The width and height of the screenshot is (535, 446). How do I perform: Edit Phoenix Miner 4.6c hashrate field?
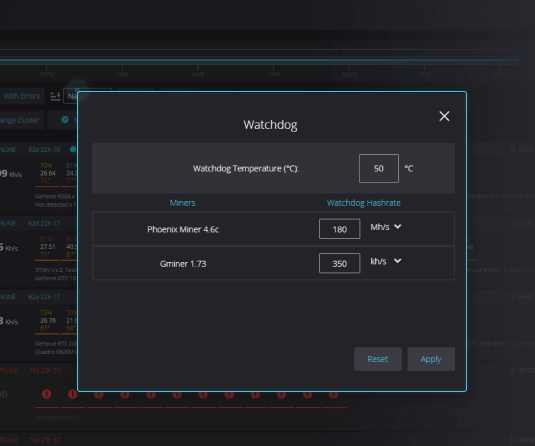point(339,229)
